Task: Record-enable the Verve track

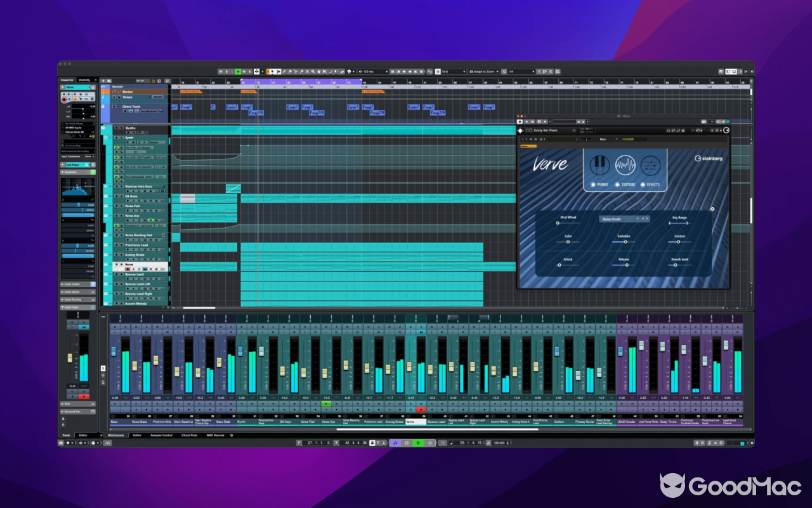Action: coord(128,269)
